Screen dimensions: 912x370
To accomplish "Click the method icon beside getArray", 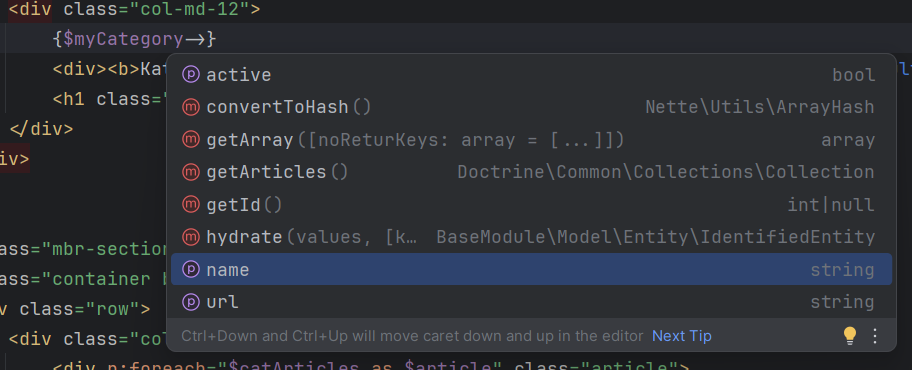I will 191,140.
